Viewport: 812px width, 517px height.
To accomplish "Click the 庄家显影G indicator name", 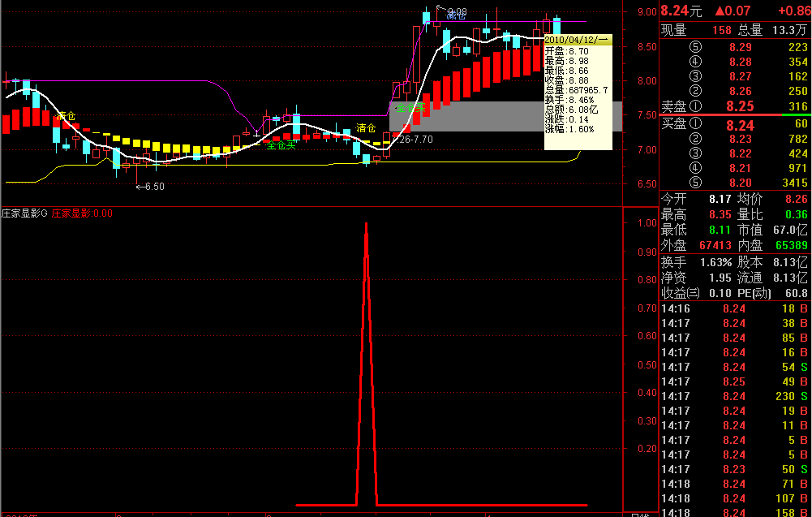I will (24, 213).
